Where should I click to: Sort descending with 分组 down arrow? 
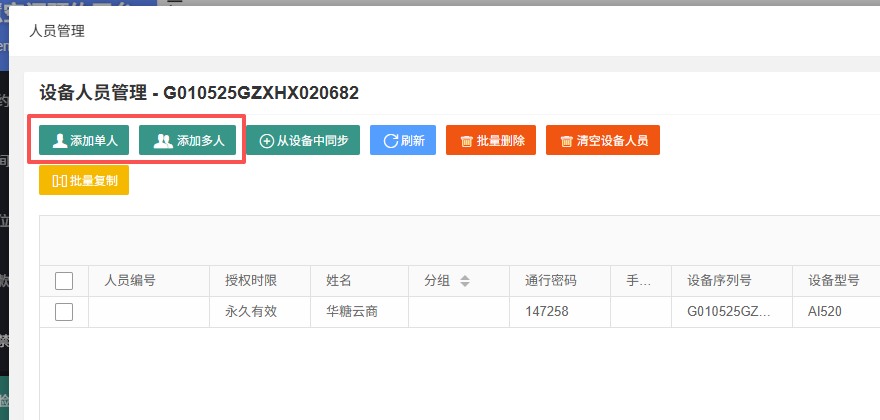click(x=465, y=285)
